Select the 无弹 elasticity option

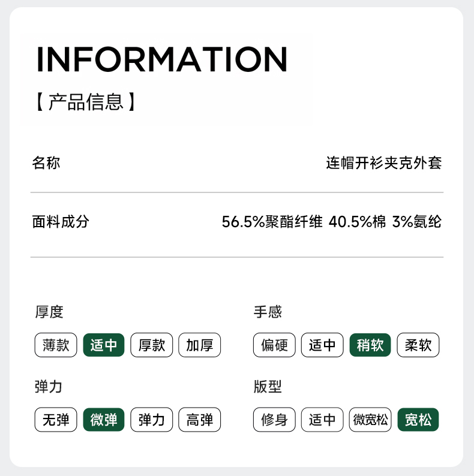click(56, 420)
